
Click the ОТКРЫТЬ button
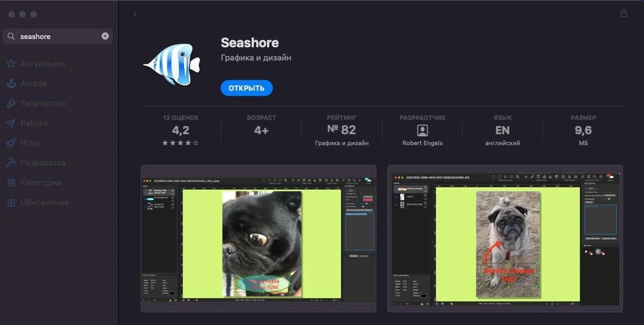click(246, 88)
